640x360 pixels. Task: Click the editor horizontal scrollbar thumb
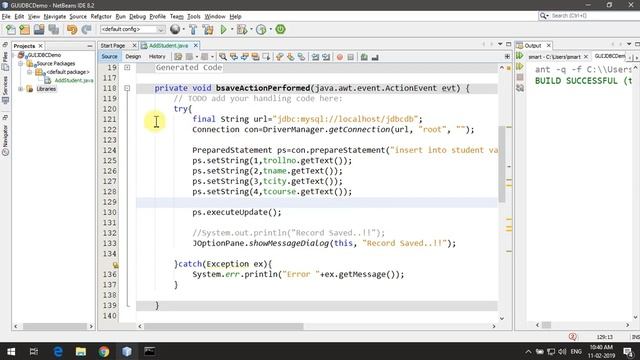(224, 326)
